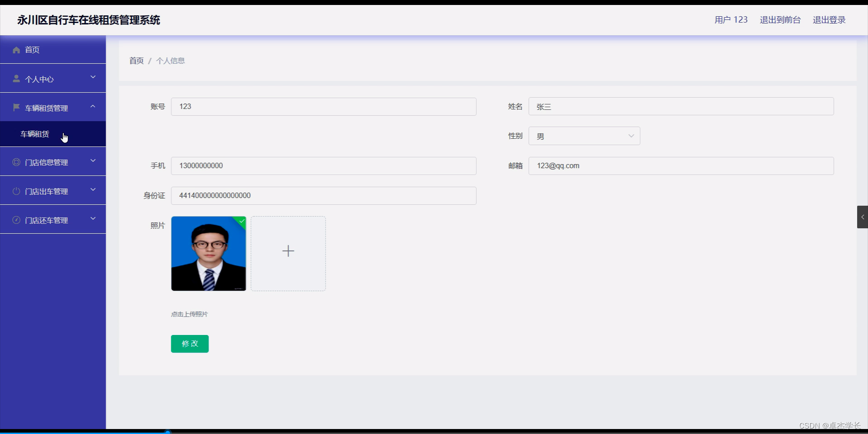Click 退出到前台 in the top bar
This screenshot has width=868, height=434.
[x=779, y=19]
